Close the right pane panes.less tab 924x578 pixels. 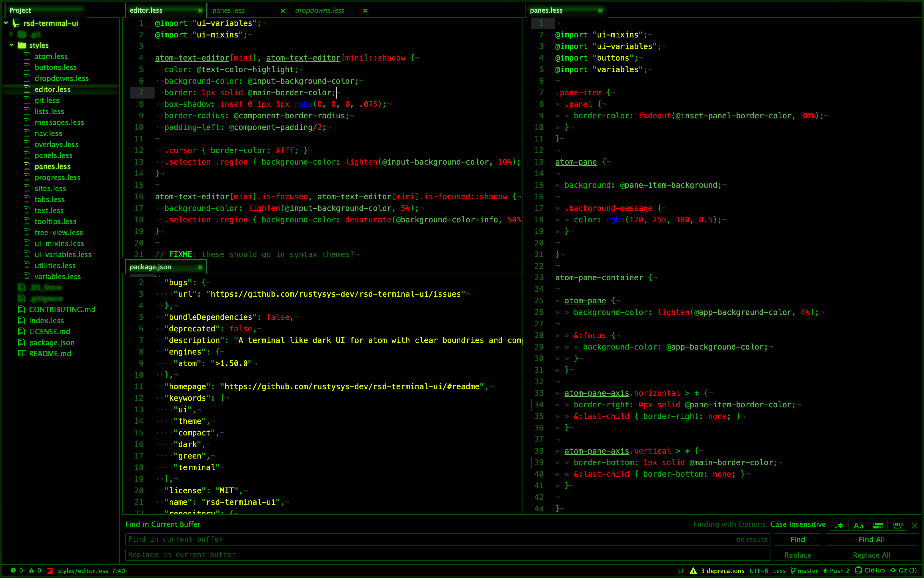click(600, 11)
